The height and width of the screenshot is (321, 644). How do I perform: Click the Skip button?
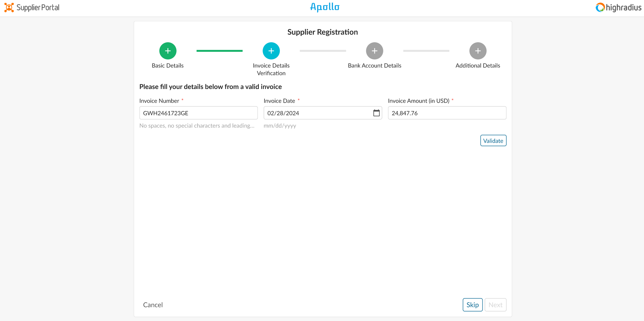[x=473, y=305]
